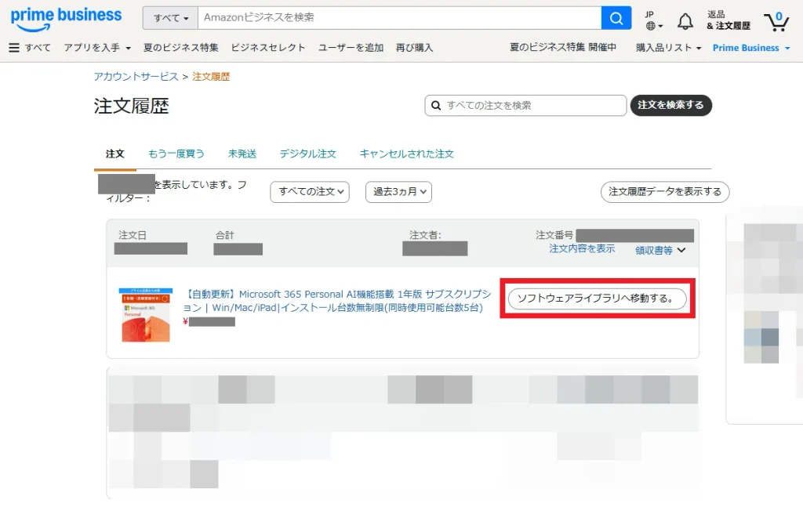Select the 注文 tab
This screenshot has height=532, width=803.
coord(115,154)
